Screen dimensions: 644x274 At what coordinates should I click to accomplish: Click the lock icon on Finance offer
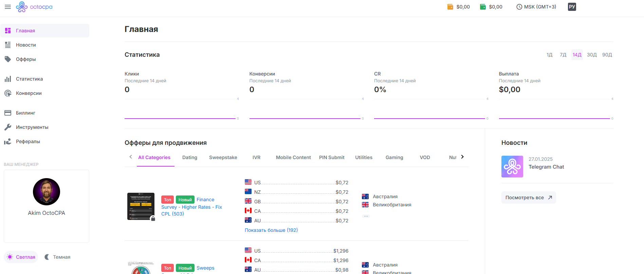click(x=153, y=219)
